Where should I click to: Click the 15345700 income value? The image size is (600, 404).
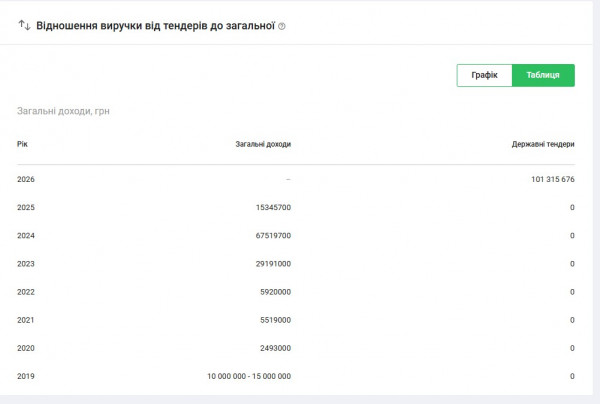pos(273,207)
